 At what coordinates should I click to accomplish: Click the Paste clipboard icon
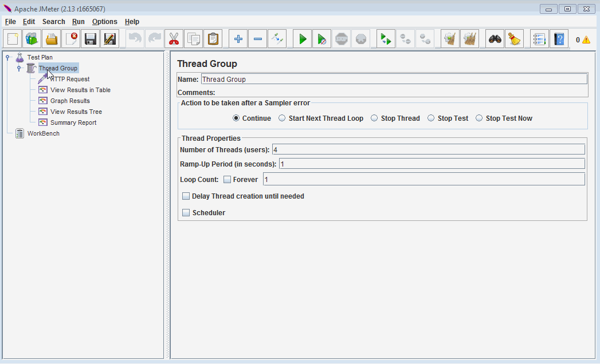point(213,39)
